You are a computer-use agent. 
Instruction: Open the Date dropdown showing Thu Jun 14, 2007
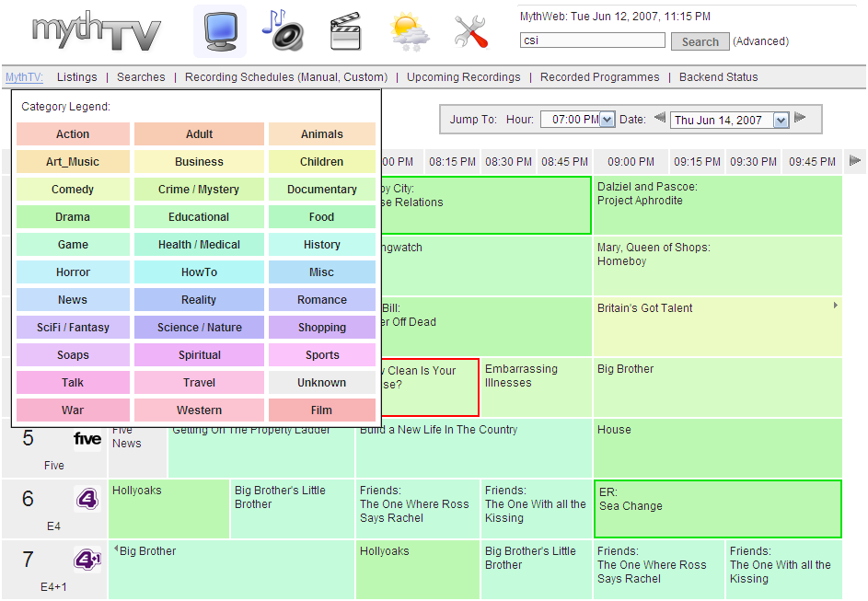(x=729, y=120)
